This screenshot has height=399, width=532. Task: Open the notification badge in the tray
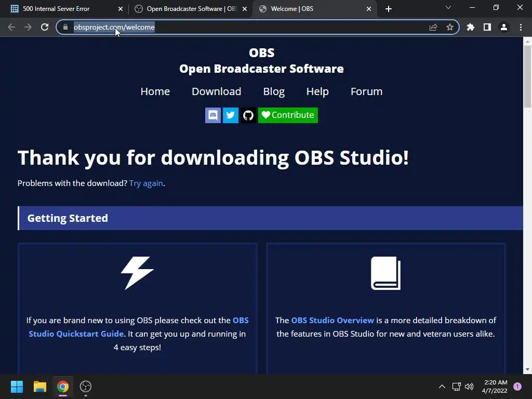pyautogui.click(x=517, y=387)
